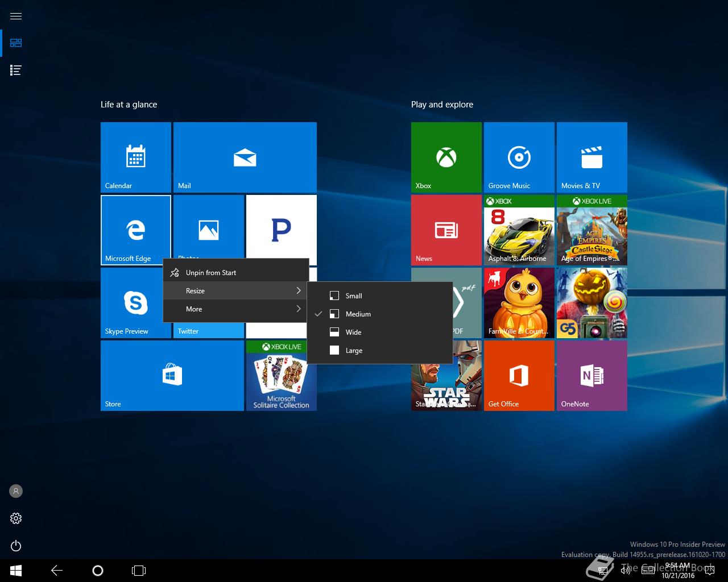Open Asphalt 8: Airborne tile
Screen dimensions: 728x582
coord(519,230)
